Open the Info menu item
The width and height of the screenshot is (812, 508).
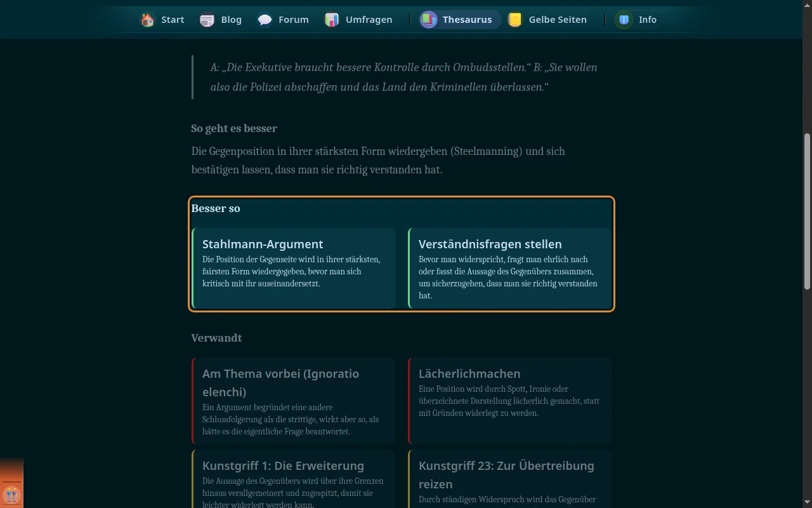coord(638,20)
